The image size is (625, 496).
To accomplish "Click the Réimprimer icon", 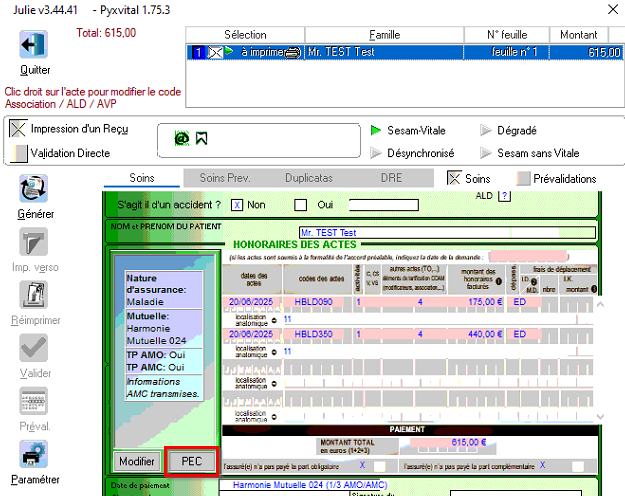I will 33,295.
